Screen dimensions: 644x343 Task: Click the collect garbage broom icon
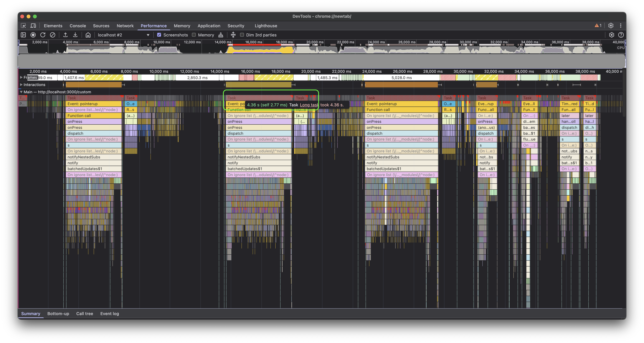pyautogui.click(x=221, y=35)
